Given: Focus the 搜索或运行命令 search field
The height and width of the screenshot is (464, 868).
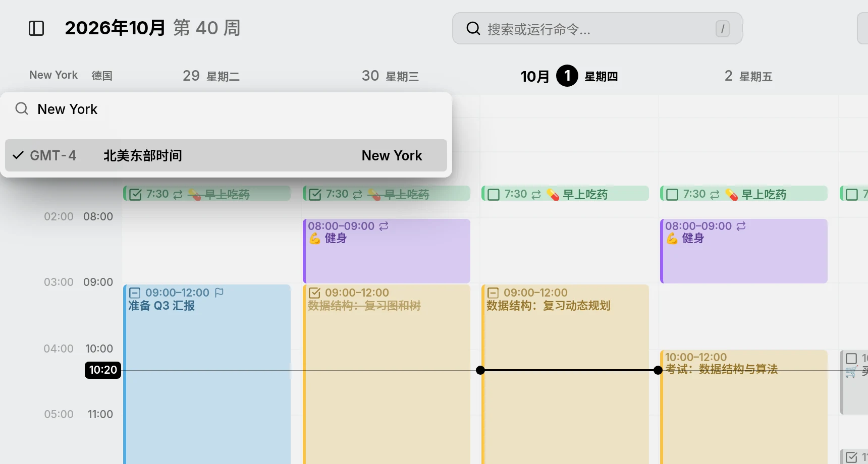Looking at the screenshot, I should (598, 28).
